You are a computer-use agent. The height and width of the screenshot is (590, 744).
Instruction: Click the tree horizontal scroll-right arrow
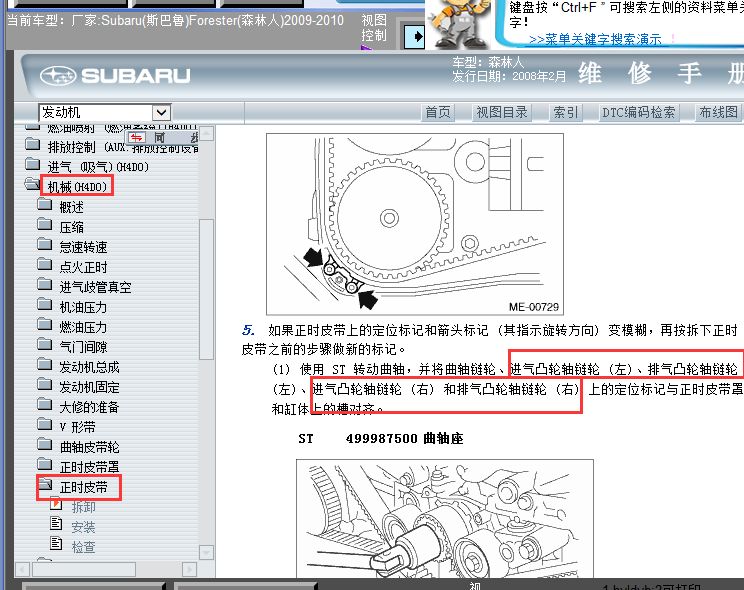(x=189, y=569)
